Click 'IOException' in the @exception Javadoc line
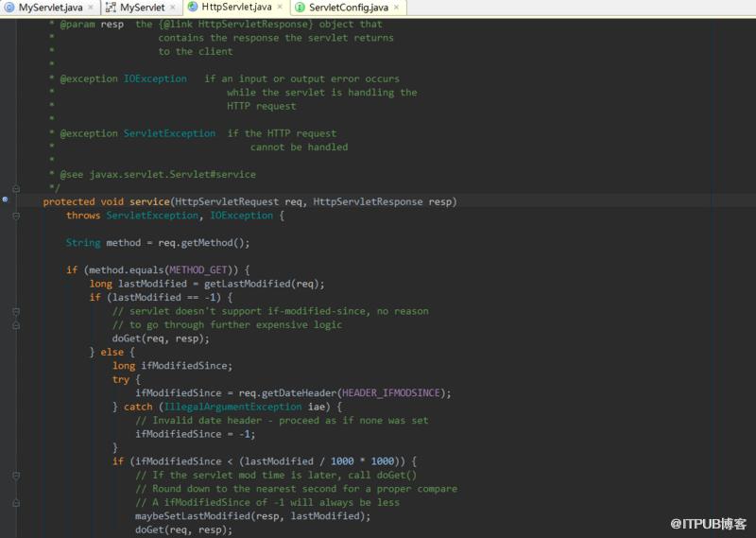Viewport: 756px width, 538px height. (x=155, y=78)
